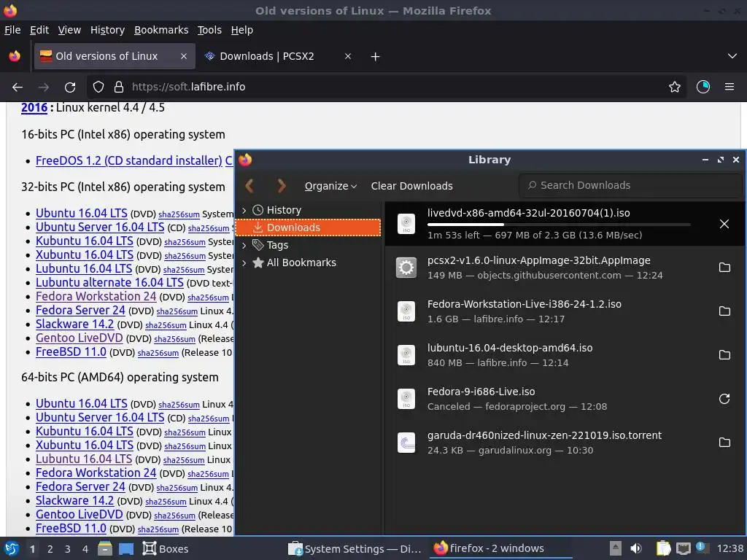Switch to virtual desktop 3
This screenshot has height=560, width=747.
(x=68, y=549)
